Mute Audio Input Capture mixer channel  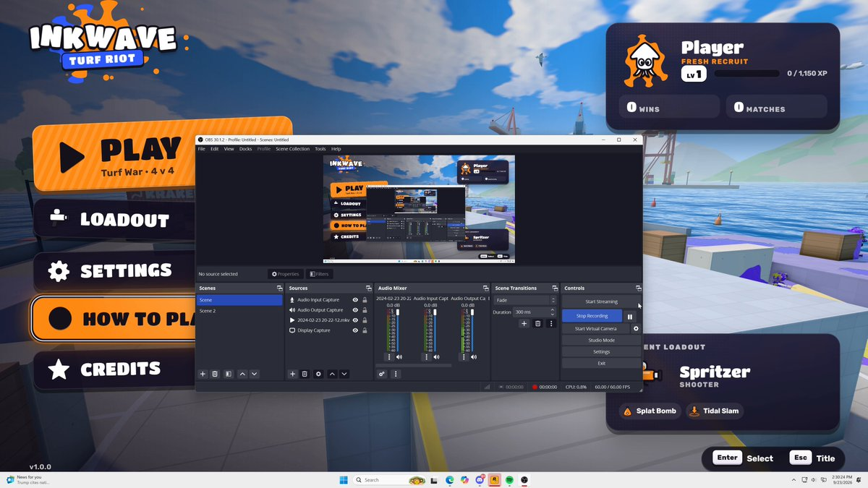pyautogui.click(x=436, y=356)
